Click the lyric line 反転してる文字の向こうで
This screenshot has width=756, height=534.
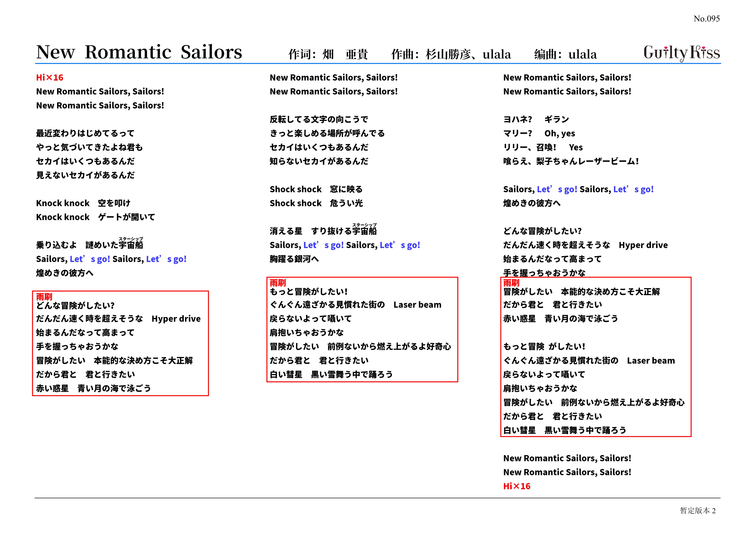(319, 119)
